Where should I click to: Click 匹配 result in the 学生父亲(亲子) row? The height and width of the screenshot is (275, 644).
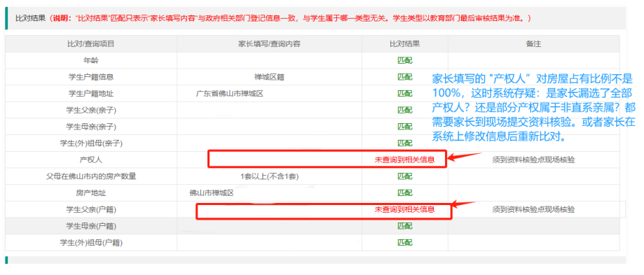pyautogui.click(x=404, y=111)
